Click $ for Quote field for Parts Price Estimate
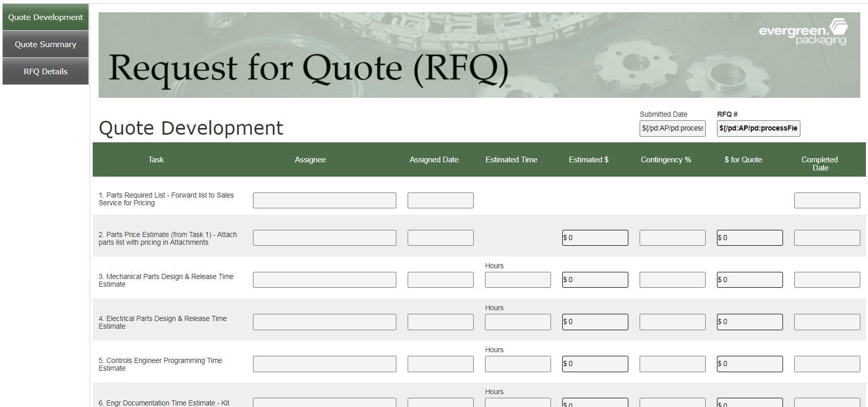The height and width of the screenshot is (407, 868). pyautogui.click(x=750, y=238)
